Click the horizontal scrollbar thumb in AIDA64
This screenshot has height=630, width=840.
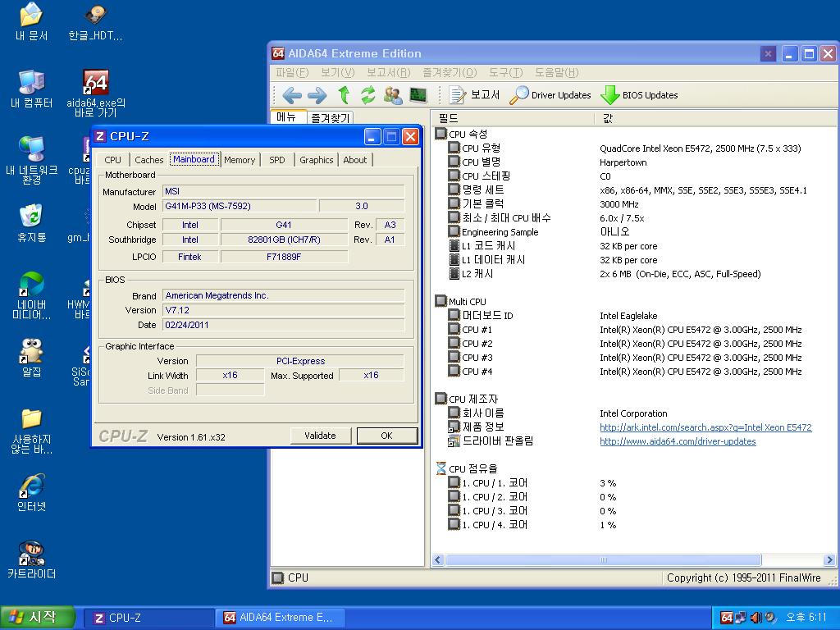[603, 559]
